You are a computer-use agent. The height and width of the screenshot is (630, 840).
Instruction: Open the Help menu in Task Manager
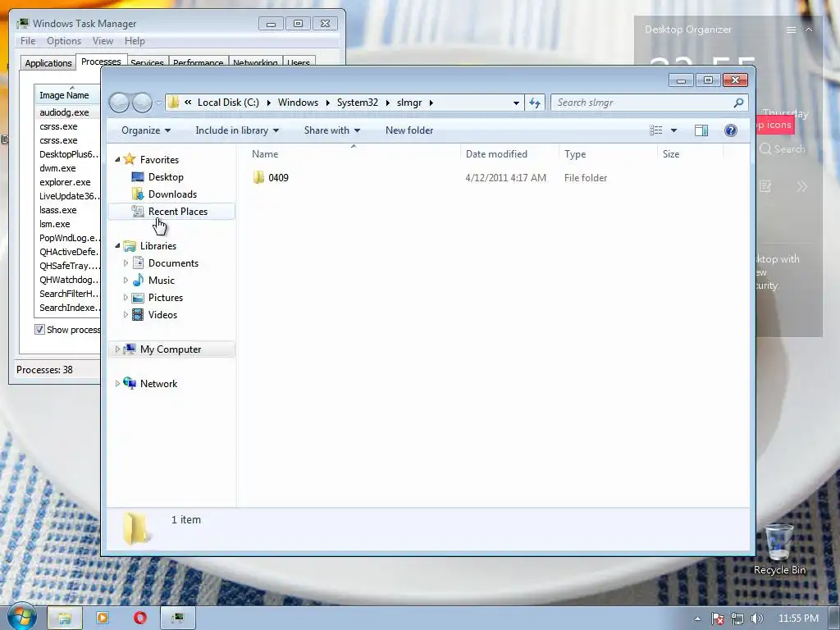click(135, 41)
